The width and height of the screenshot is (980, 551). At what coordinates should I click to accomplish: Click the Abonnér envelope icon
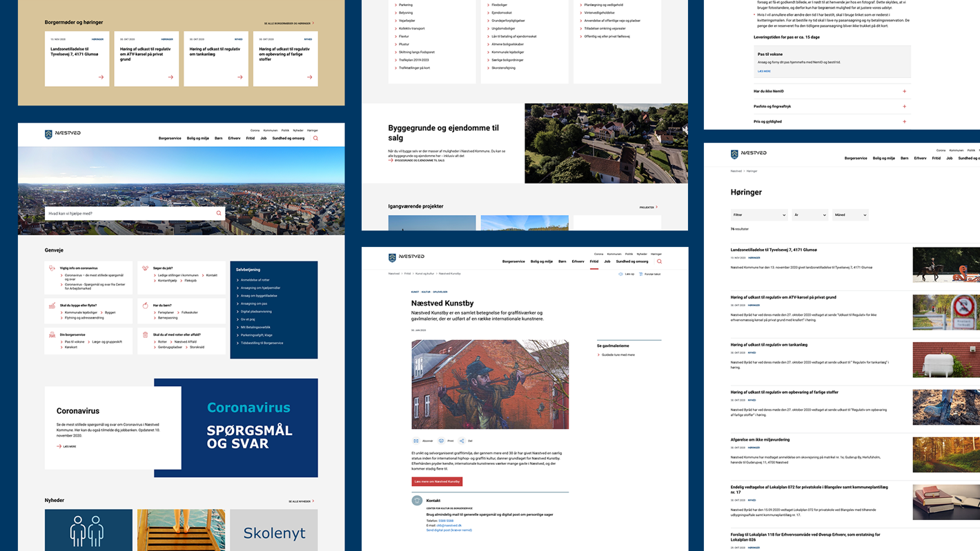click(x=416, y=441)
